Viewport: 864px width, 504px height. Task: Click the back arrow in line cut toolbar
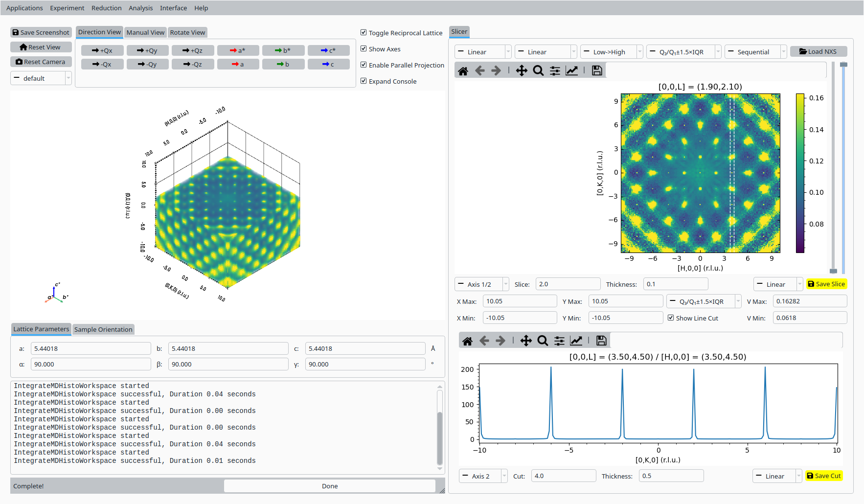(x=484, y=341)
